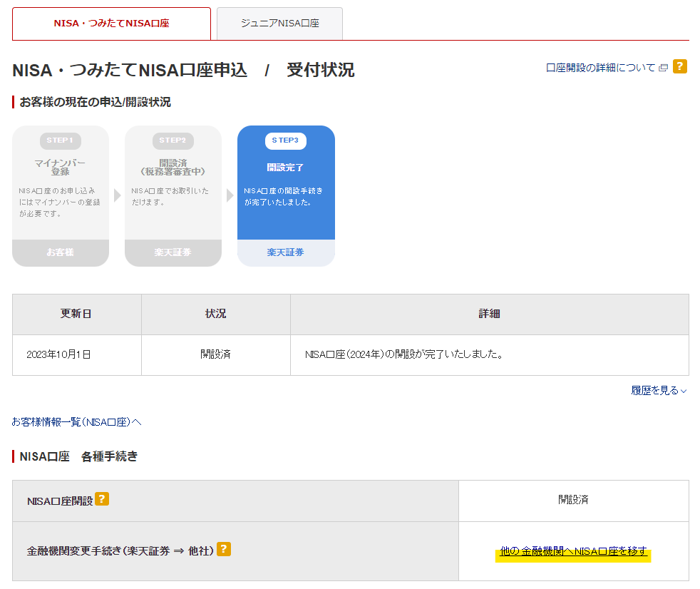The height and width of the screenshot is (589, 700).
Task: Click the 状況 cell reading 開設済 under the header
Action: 215,354
